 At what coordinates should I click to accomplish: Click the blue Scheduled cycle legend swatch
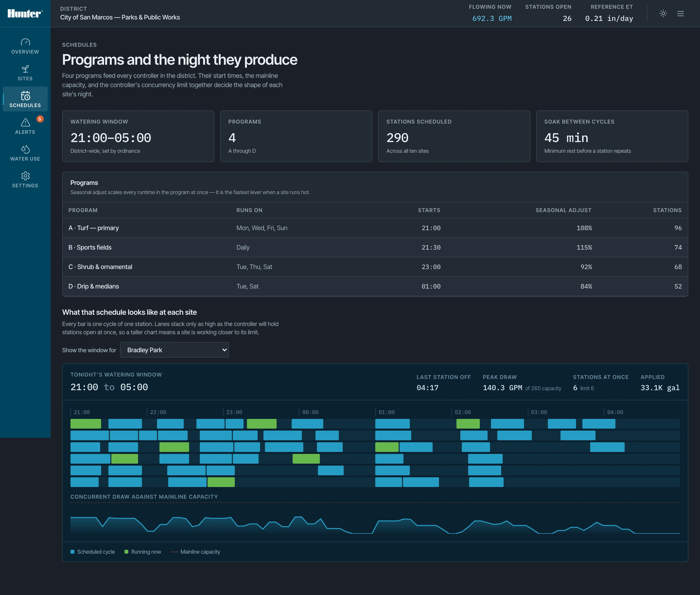pyautogui.click(x=72, y=552)
